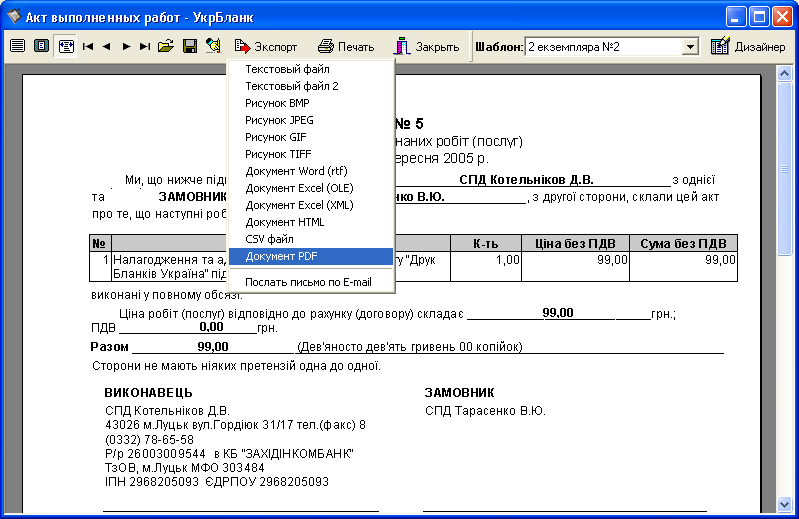Screen dimensions: 799x519
Task: Click the find text icon in toolbar
Action: (212, 46)
